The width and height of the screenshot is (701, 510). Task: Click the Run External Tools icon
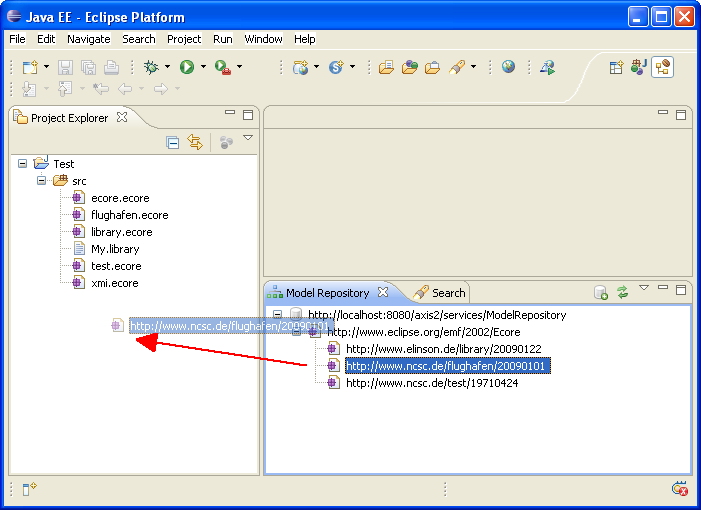coord(223,67)
